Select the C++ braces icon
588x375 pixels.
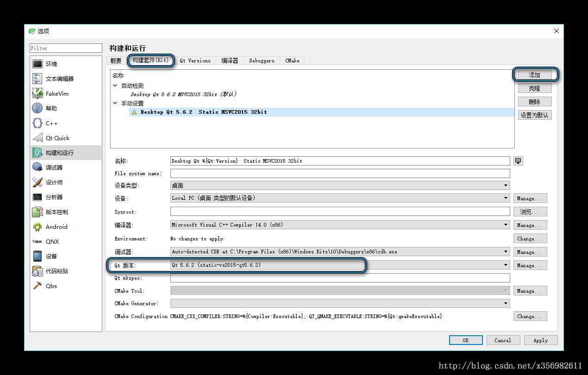click(38, 123)
